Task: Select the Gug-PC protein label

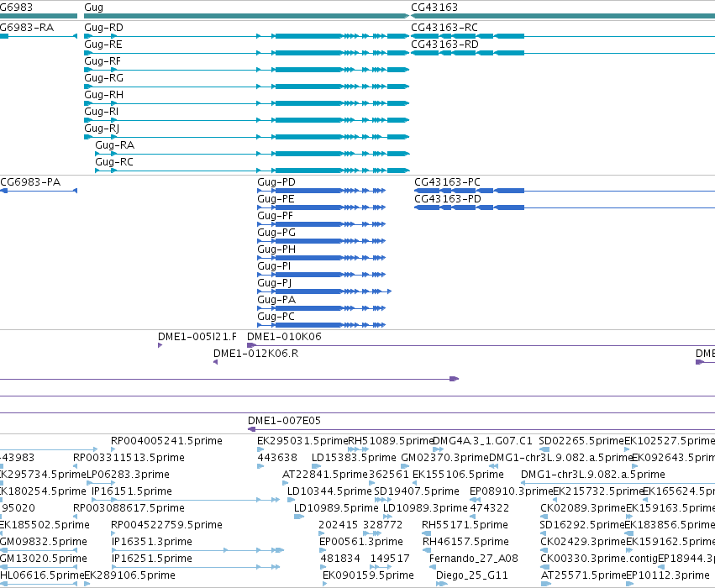Action: click(276, 317)
